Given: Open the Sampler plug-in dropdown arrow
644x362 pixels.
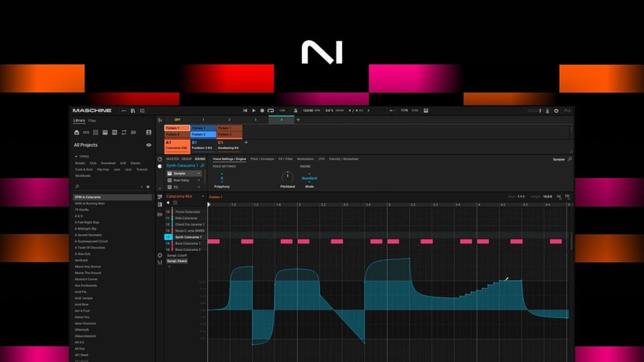Looking at the screenshot, I should [199, 174].
